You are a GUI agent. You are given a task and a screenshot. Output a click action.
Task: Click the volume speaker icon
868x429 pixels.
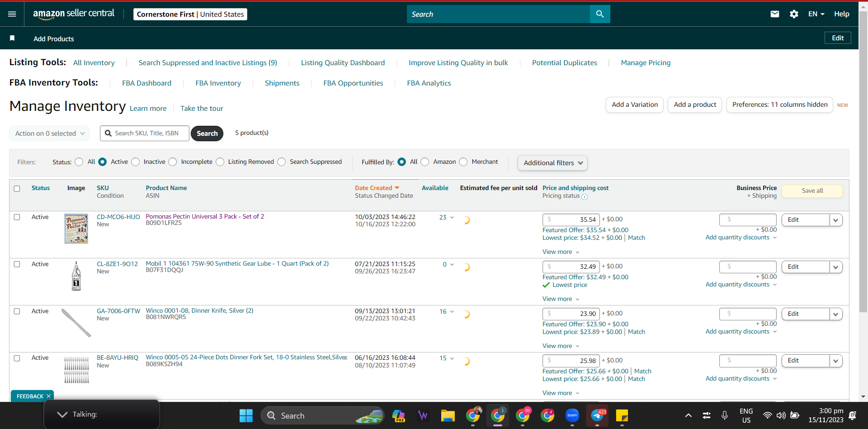pyautogui.click(x=781, y=415)
